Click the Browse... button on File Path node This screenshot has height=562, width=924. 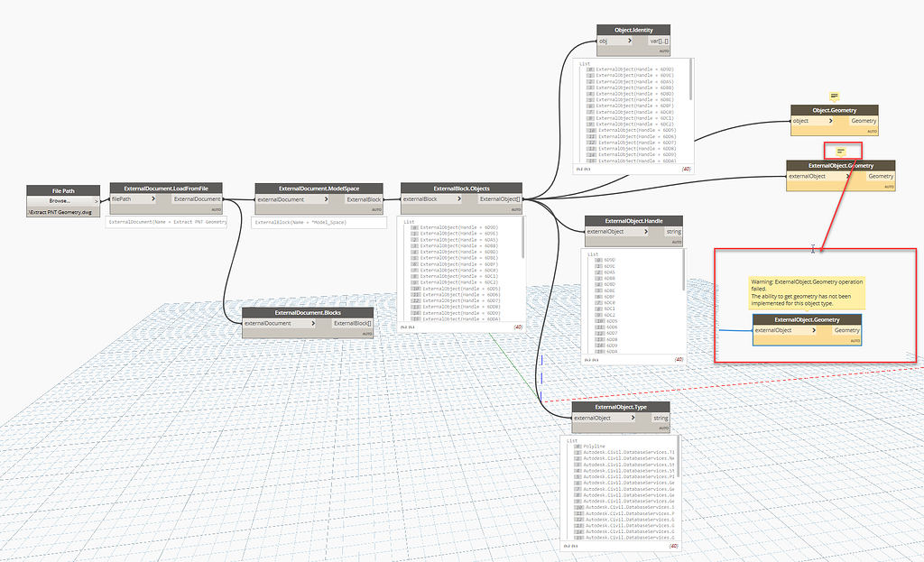tap(60, 200)
